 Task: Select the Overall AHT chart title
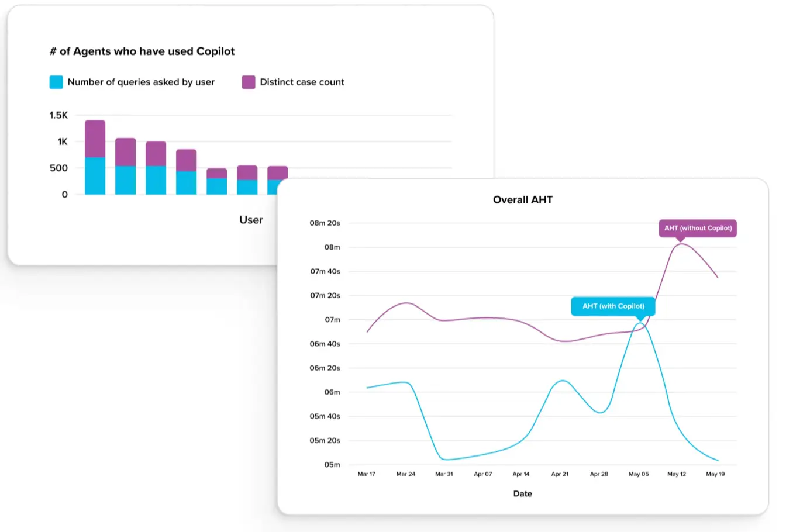tap(522, 199)
